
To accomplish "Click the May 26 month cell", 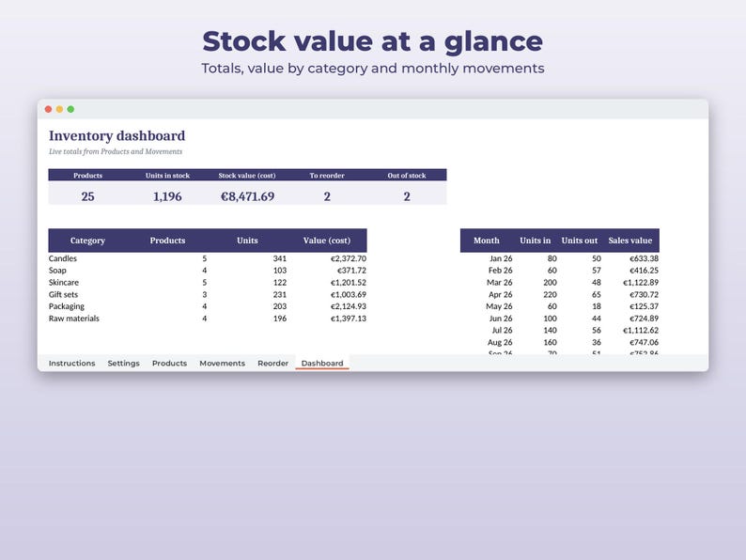I will [x=499, y=306].
